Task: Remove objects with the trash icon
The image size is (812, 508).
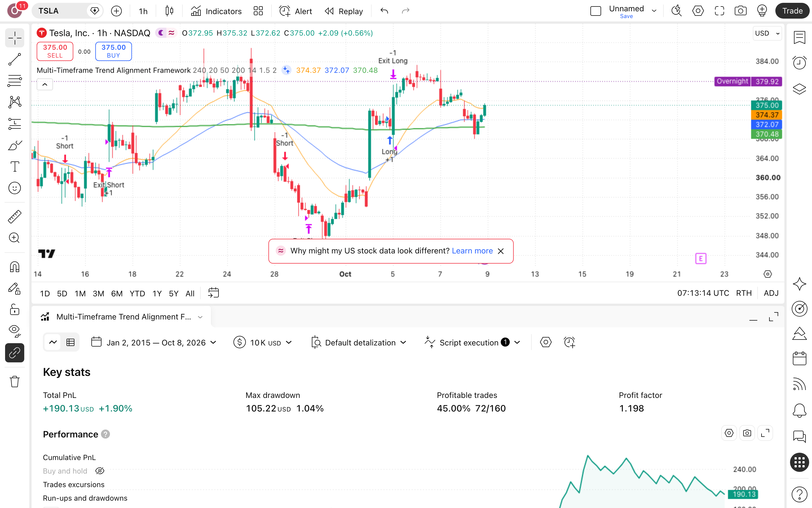Action: (14, 382)
